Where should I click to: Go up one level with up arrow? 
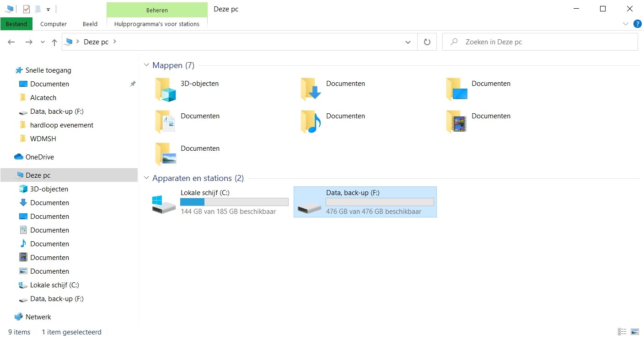(54, 42)
